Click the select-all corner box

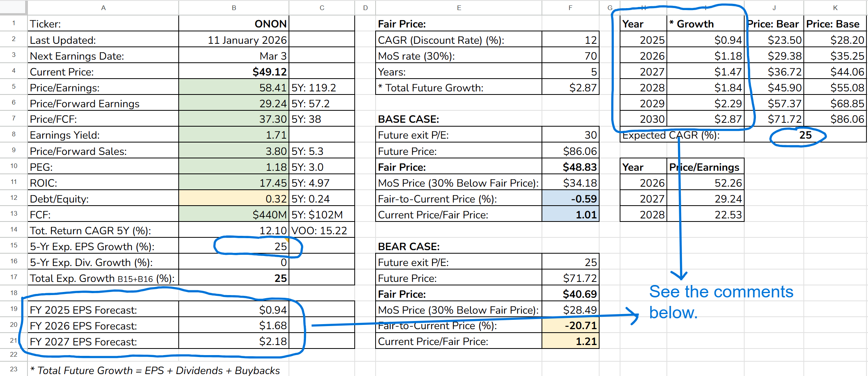(14, 7)
